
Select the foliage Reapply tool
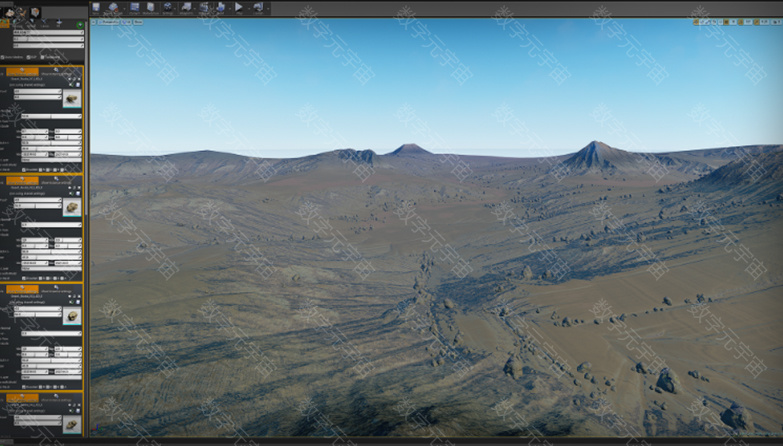(x=18, y=23)
